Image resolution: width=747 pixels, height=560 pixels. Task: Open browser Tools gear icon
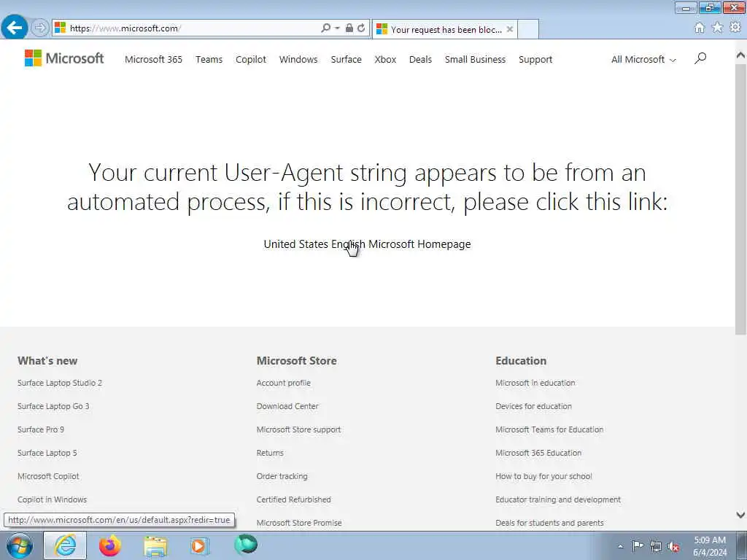point(735,28)
